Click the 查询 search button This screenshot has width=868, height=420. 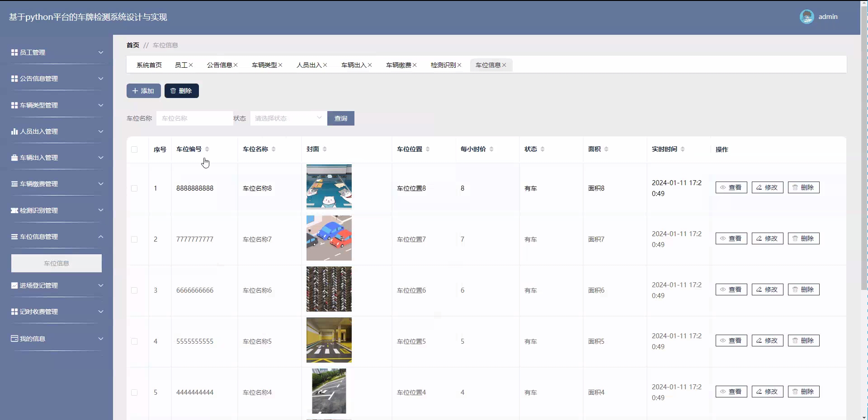(x=341, y=118)
